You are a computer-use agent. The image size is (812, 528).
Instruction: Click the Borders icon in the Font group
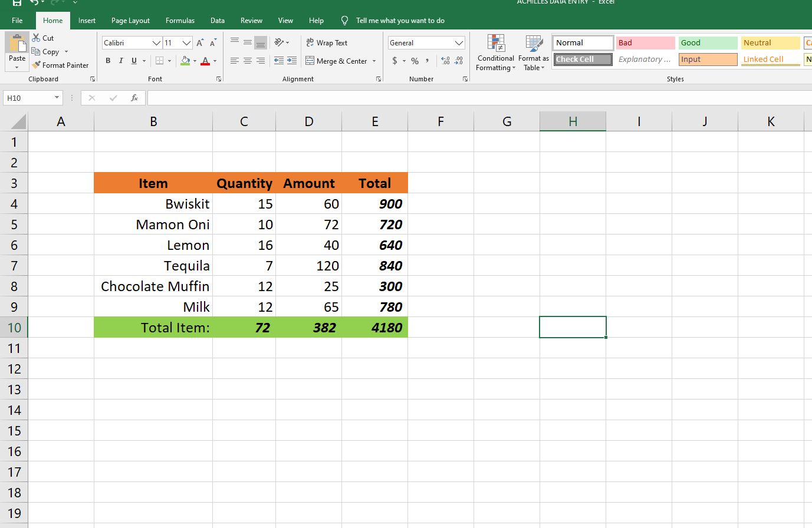159,61
